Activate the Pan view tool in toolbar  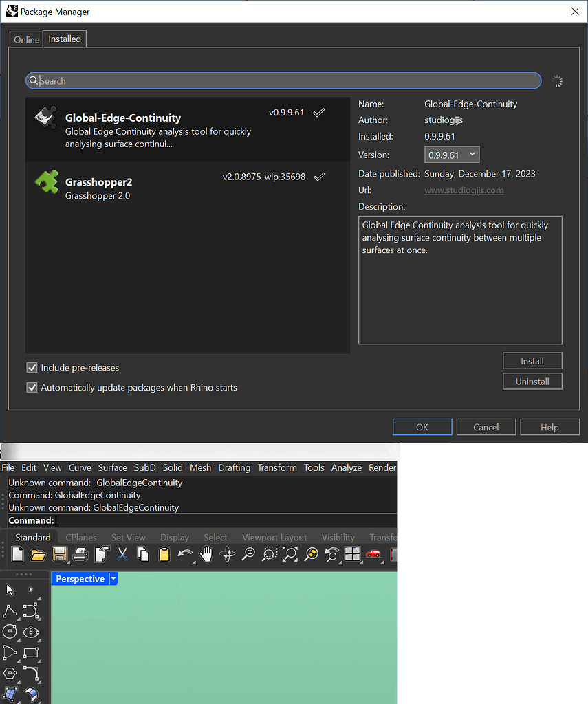point(206,554)
